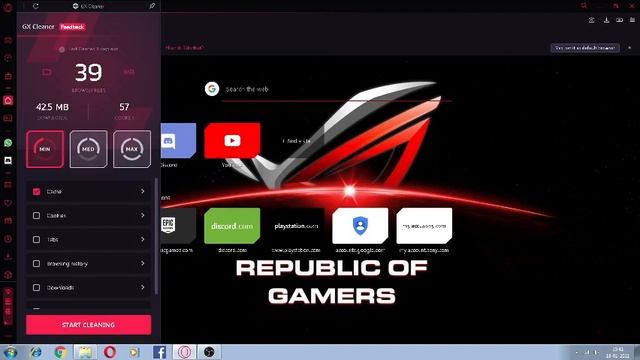The height and width of the screenshot is (360, 640).
Task: Open Discord messenger sidebar icon
Action: tap(8, 160)
